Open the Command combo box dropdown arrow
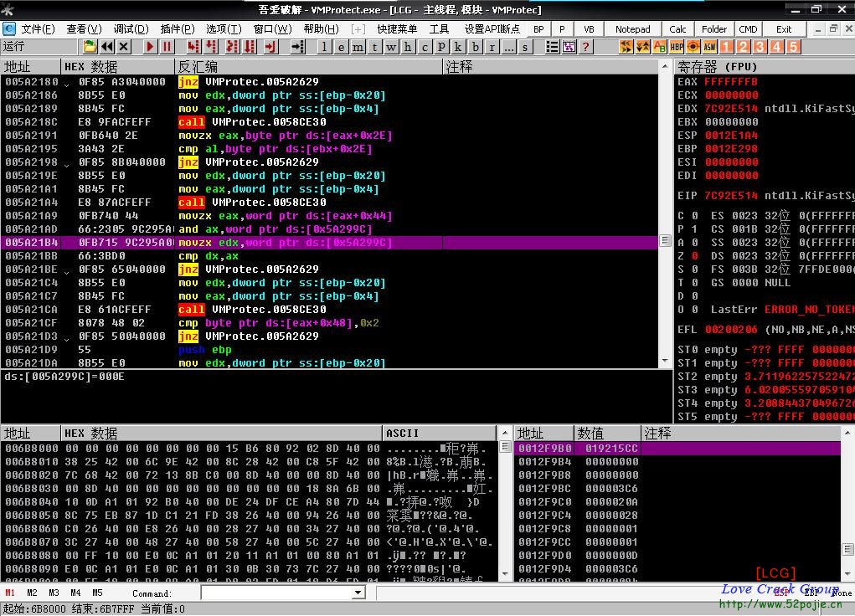Viewport: 855px width, 616px height. pos(358,593)
